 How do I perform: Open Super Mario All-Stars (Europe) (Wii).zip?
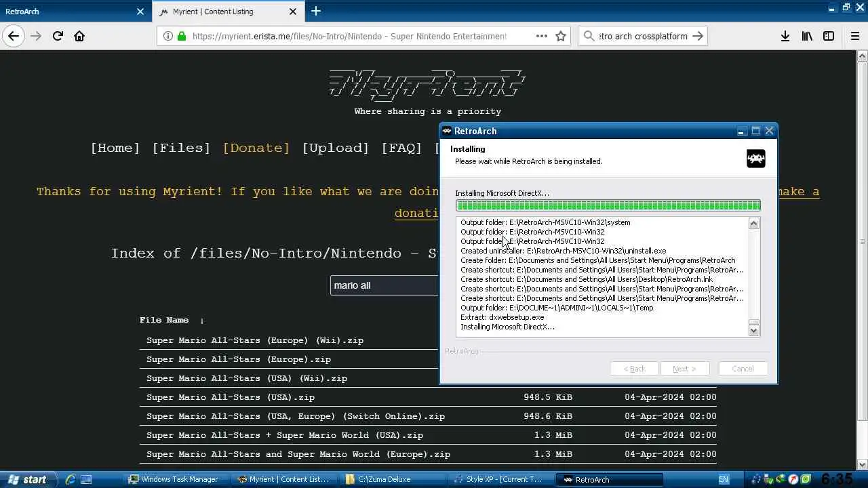coord(255,340)
